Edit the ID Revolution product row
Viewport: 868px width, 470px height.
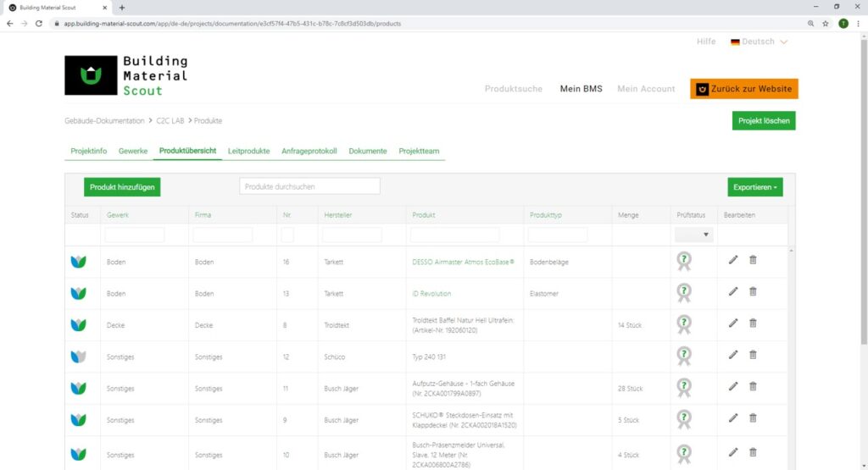(x=733, y=291)
